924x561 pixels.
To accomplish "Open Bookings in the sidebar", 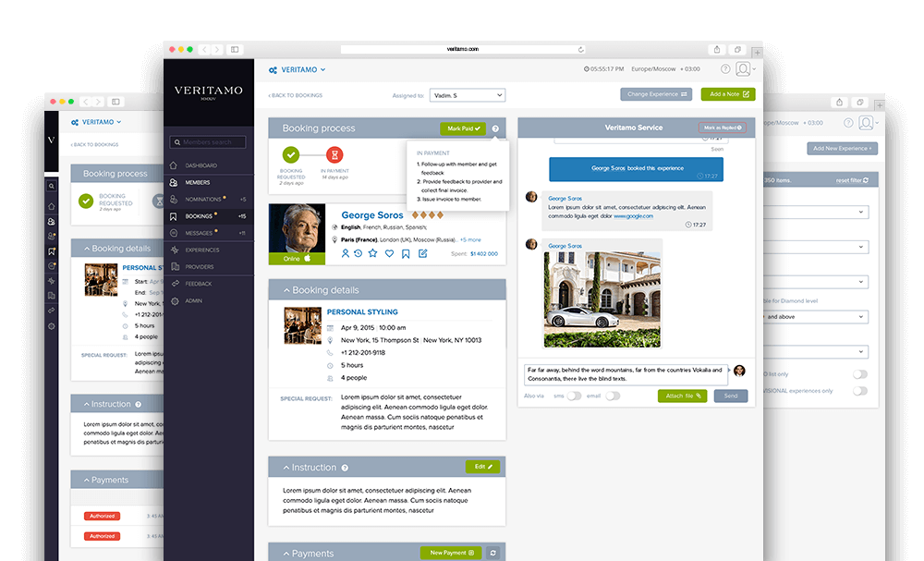I will pos(199,216).
